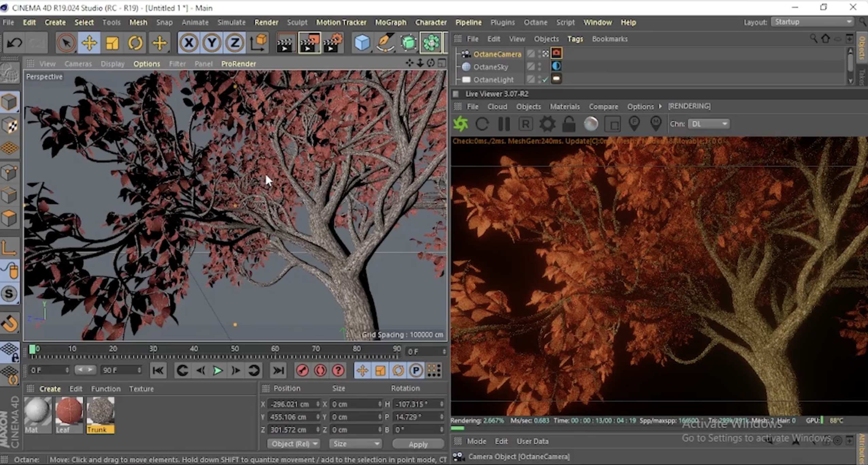Image resolution: width=868 pixels, height=465 pixels.
Task: Toggle the key interpolation ring icon near timeline
Action: 320,370
